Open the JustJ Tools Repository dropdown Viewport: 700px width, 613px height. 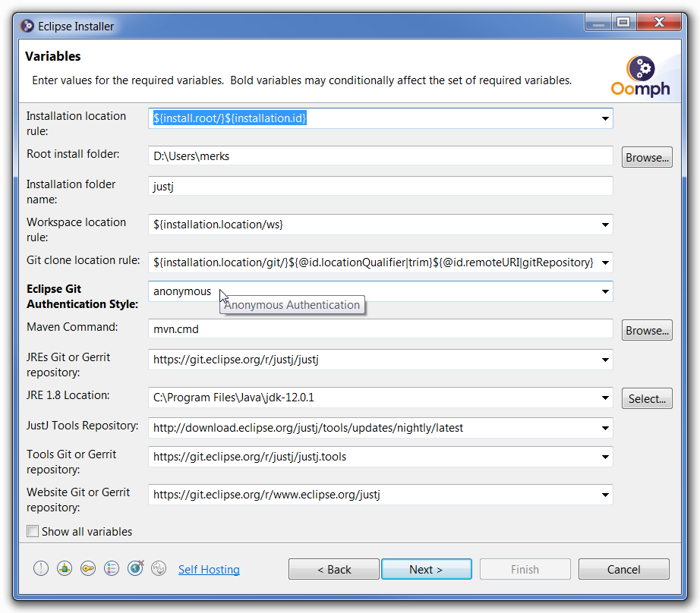605,428
